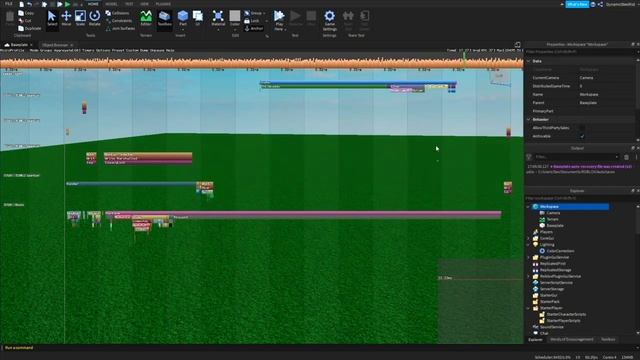Collapse the Workspace tree node
This screenshot has width=640, height=360.
529,207
